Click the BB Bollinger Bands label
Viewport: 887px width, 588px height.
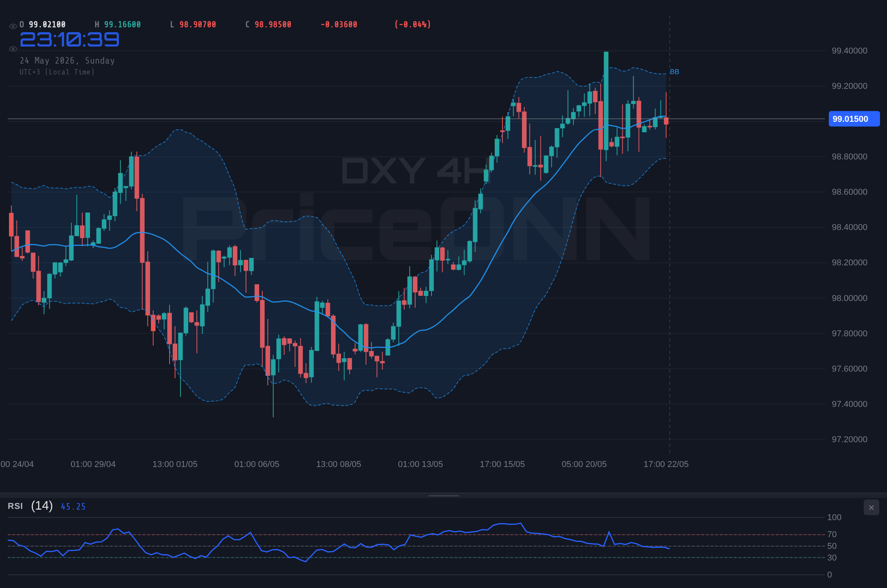point(674,72)
